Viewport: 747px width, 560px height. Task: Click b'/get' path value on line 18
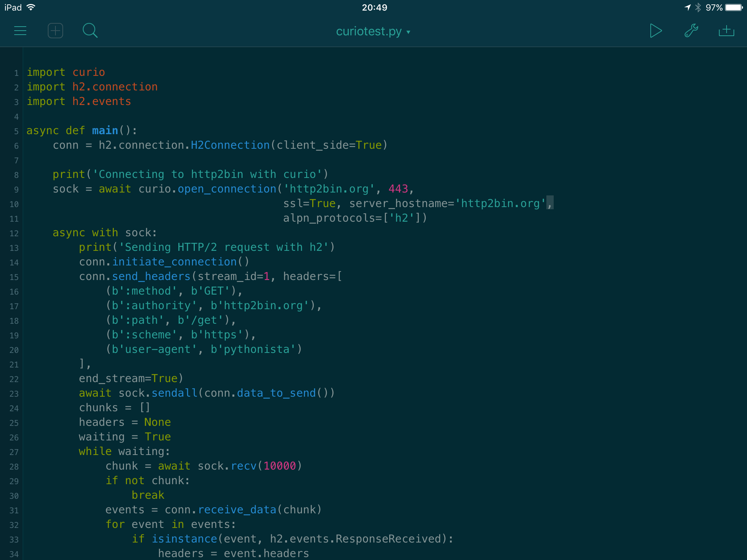(x=201, y=320)
